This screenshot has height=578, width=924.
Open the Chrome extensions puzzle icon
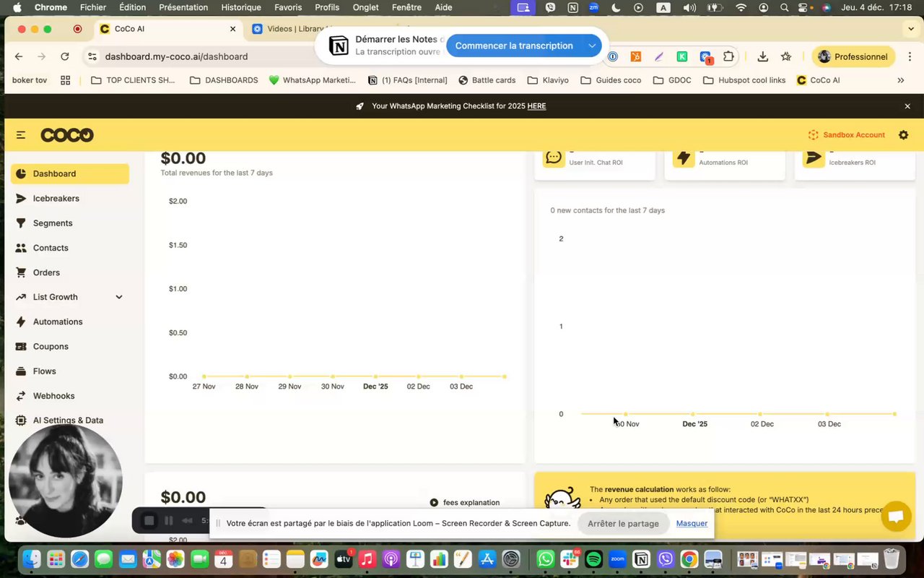click(x=729, y=56)
